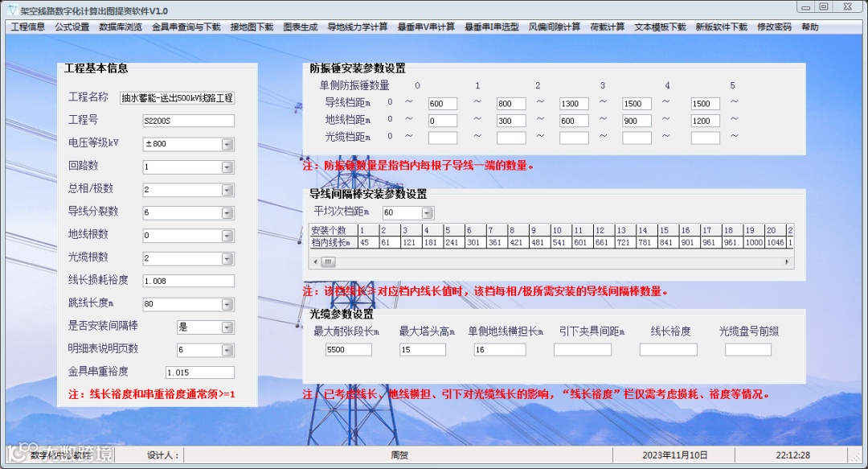Expand the 跳线长度m dropdown

click(227, 304)
